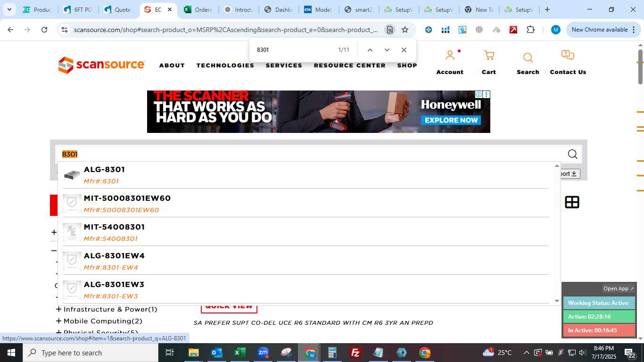Open Chrome menu three dots

coord(633,30)
